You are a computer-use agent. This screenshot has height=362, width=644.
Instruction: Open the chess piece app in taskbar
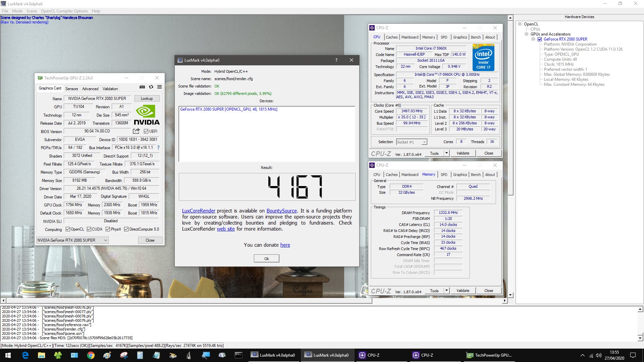[189, 355]
